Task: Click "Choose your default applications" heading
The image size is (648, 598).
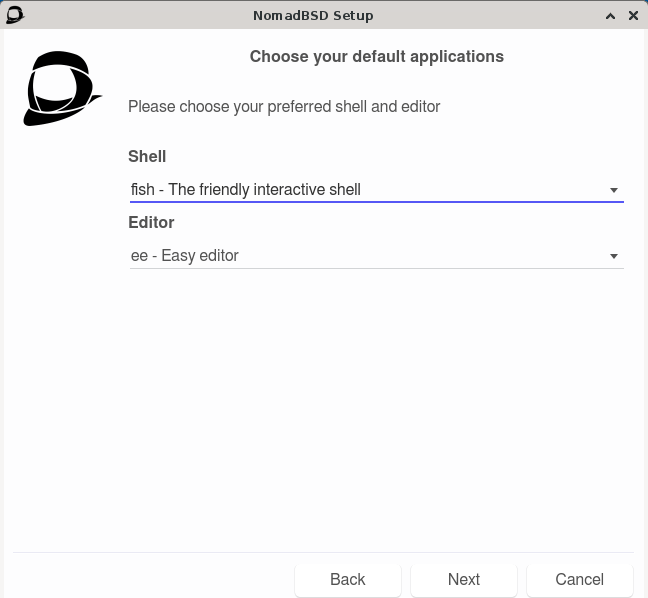Action: click(x=376, y=57)
